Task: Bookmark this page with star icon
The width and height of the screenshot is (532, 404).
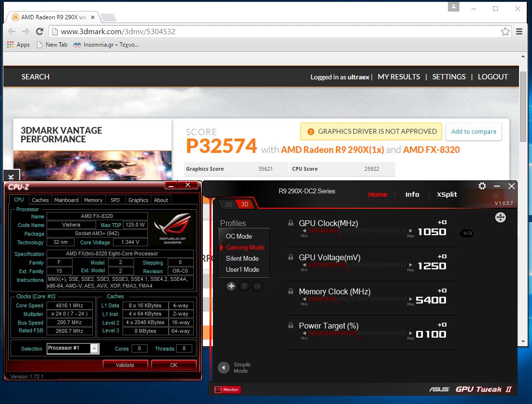Action: 505,32
